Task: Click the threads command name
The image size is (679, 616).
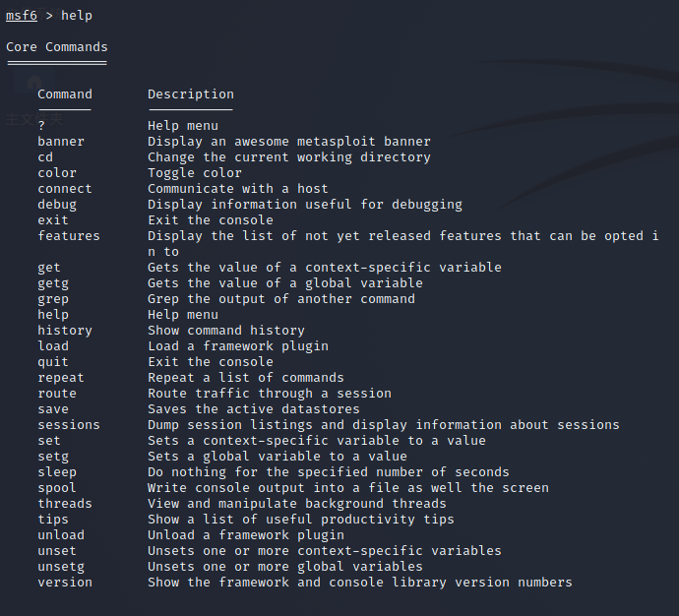Action: click(65, 504)
